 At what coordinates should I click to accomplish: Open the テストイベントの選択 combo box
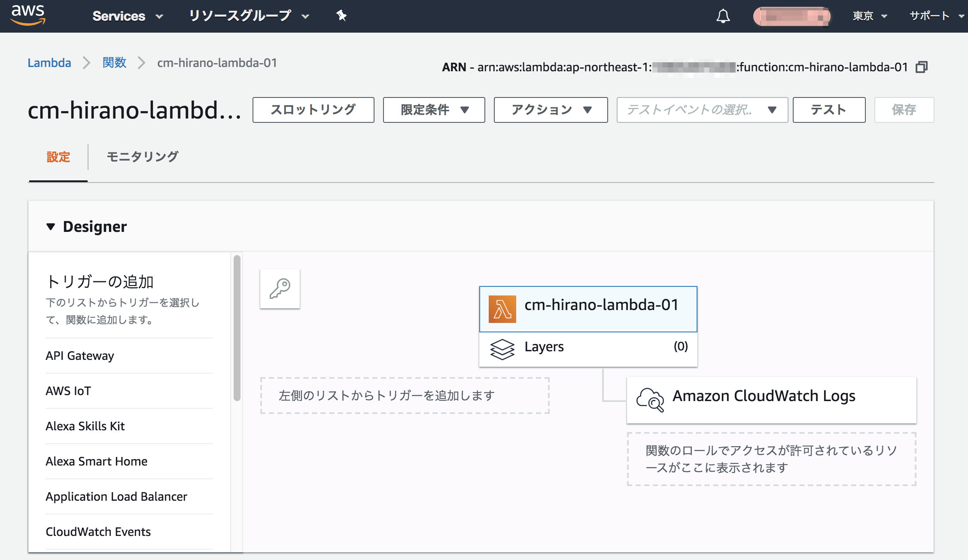coord(702,110)
